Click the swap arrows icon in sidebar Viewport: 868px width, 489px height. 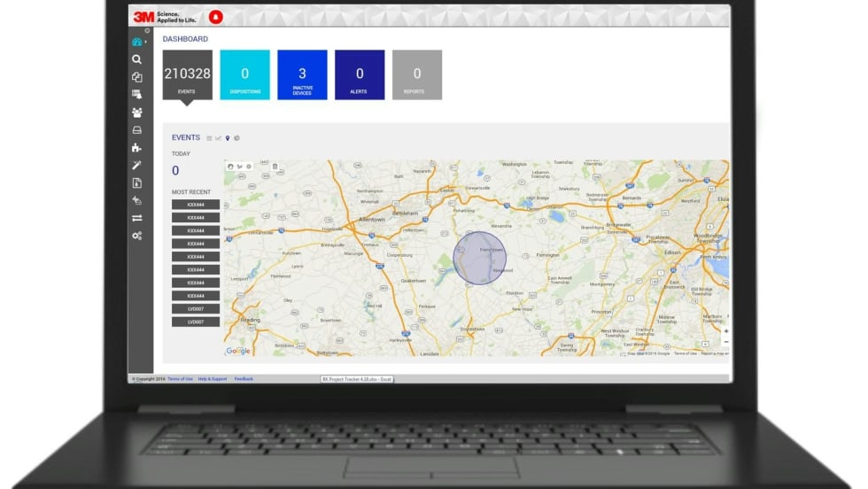pyautogui.click(x=136, y=218)
